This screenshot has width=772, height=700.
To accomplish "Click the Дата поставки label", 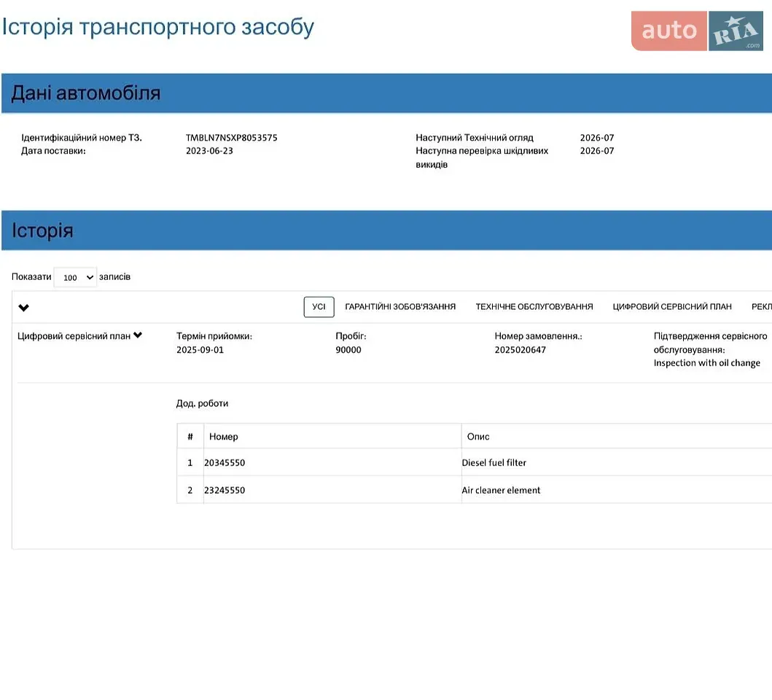I will (53, 151).
